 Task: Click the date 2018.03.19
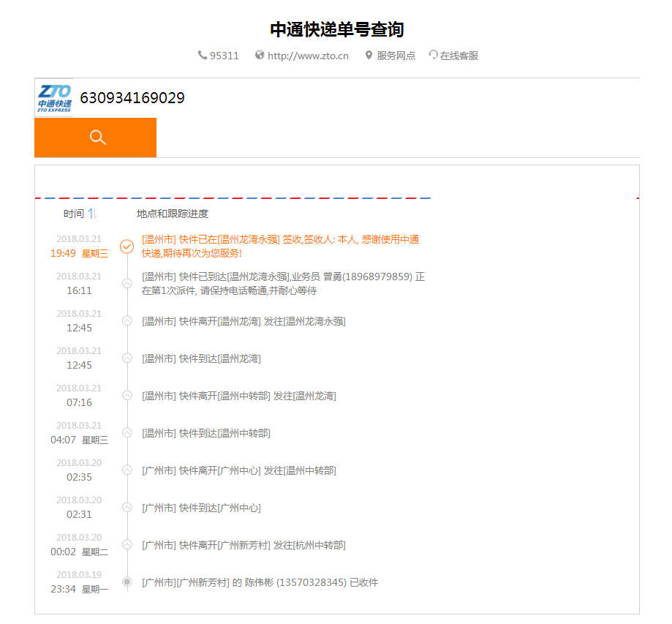pyautogui.click(x=79, y=575)
